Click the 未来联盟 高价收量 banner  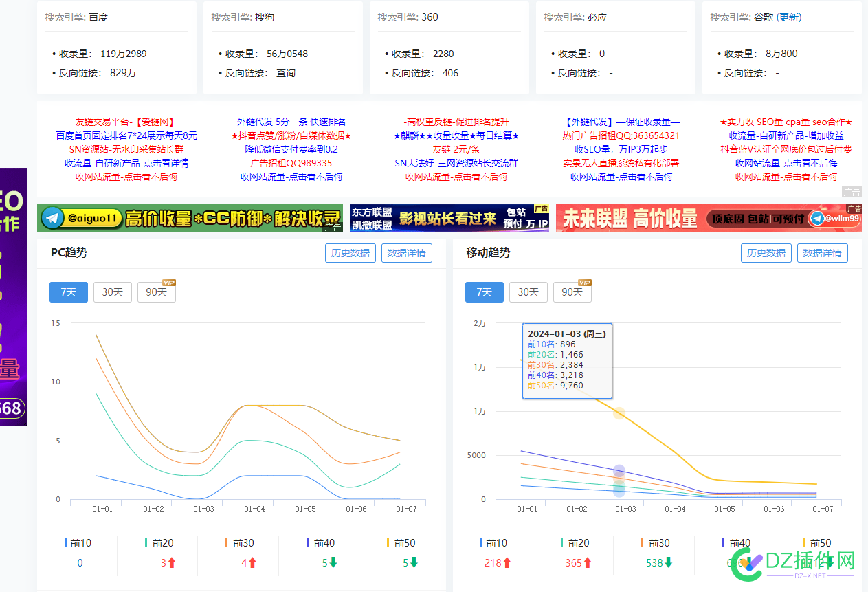point(709,218)
